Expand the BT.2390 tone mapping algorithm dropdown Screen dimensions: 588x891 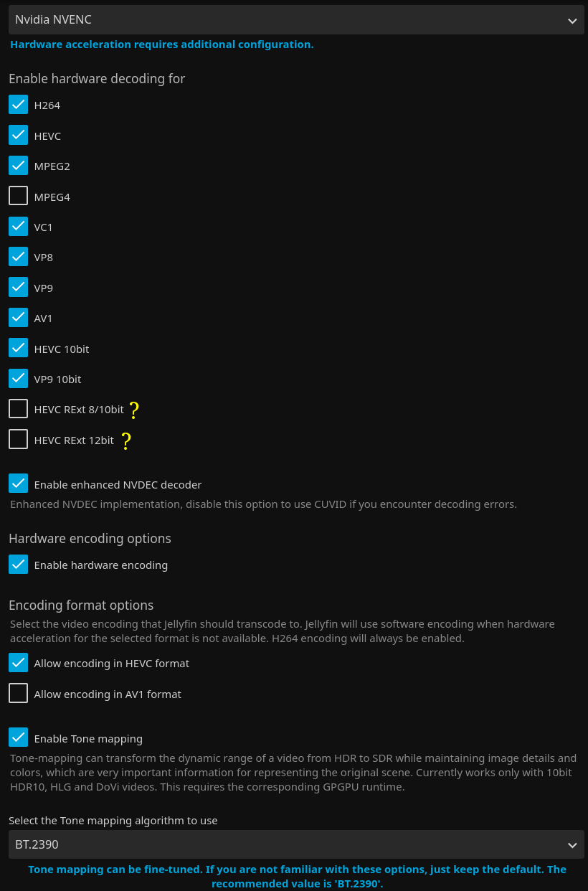coord(296,844)
